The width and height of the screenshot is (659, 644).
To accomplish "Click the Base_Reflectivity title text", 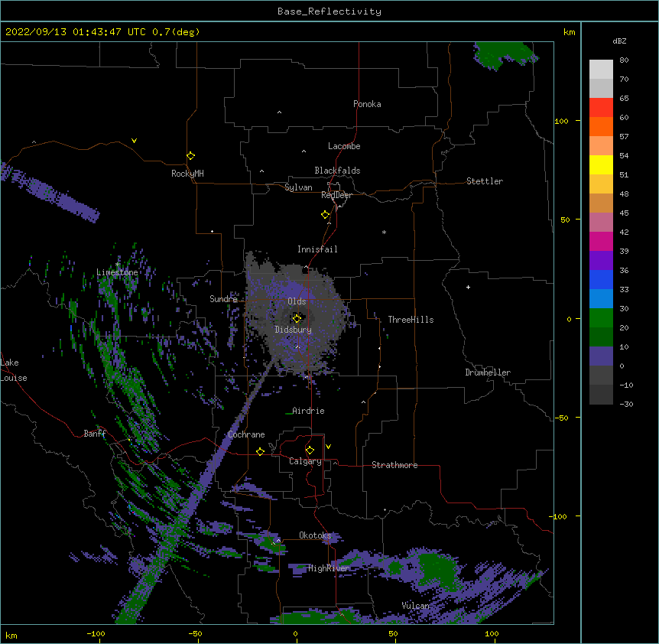I will click(329, 11).
